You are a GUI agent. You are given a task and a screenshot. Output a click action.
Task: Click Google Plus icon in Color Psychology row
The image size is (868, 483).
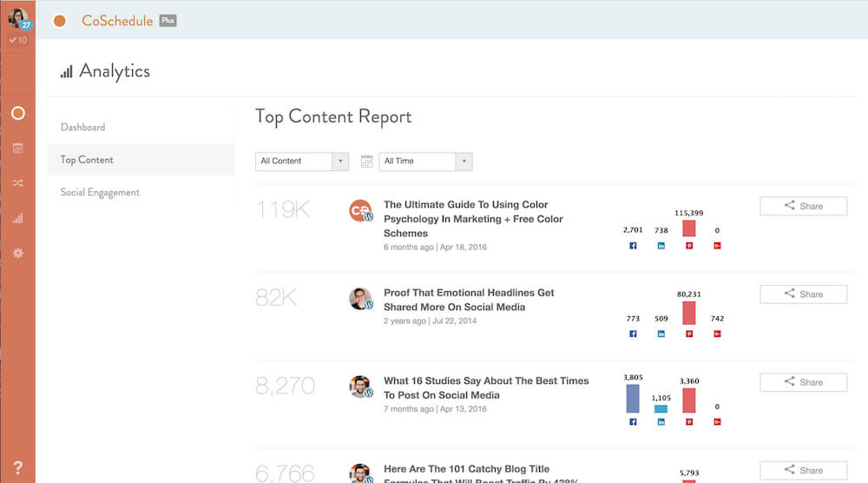718,246
